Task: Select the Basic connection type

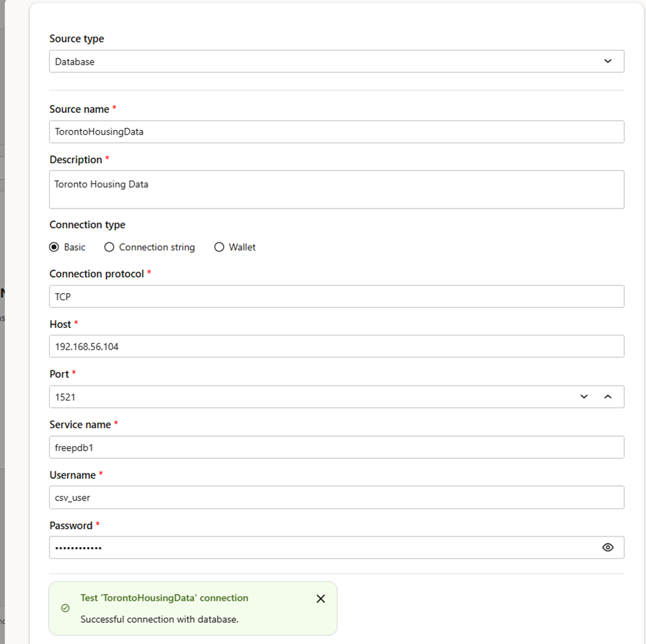Action: (54, 247)
